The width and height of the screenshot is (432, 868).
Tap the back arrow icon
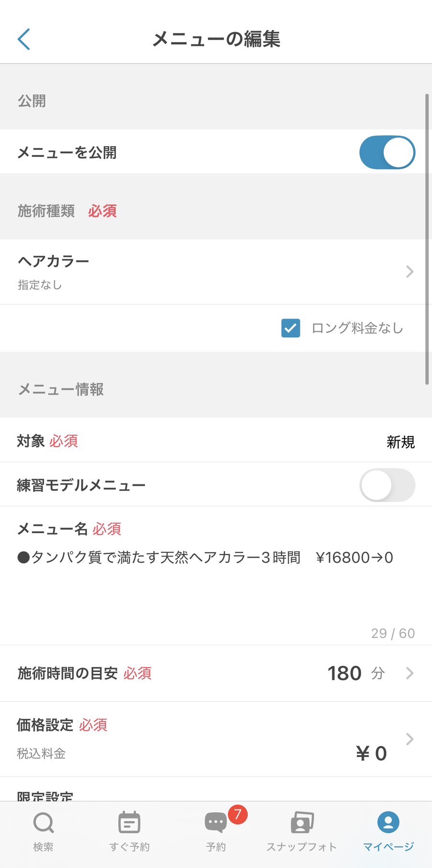point(24,39)
